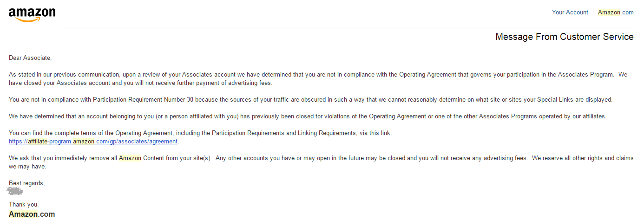The image size is (644, 220).
Task: Click the highlighted Amazon word before Content
Action: click(x=130, y=158)
